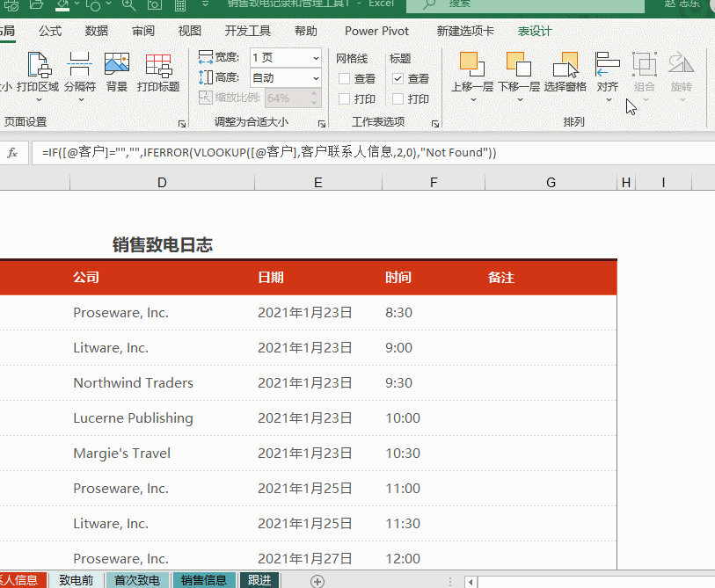Open Page Setup (页面设置) dialog launcher
The width and height of the screenshot is (715, 588).
click(182, 124)
